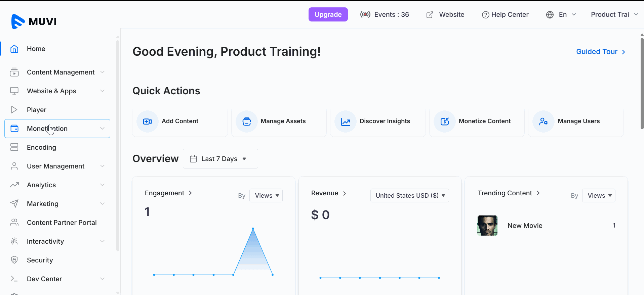The height and width of the screenshot is (295, 644).
Task: Open the Engagement Views dropdown
Action: coord(266,196)
